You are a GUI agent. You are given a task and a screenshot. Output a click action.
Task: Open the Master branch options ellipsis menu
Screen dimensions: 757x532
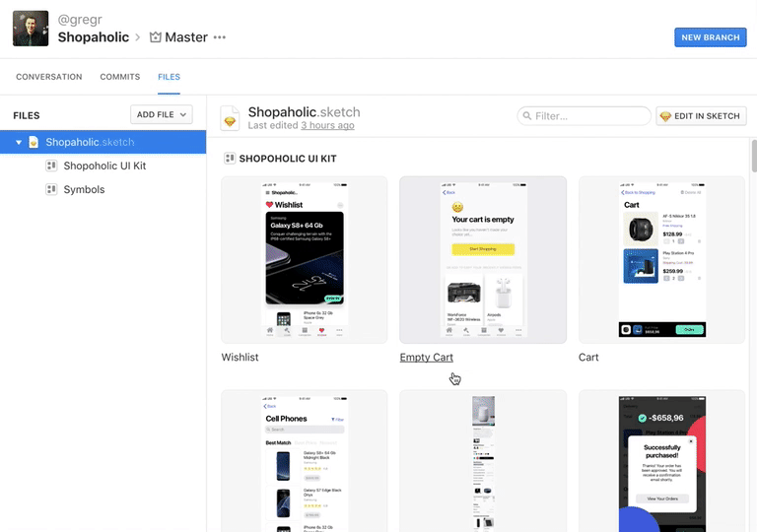coord(220,37)
